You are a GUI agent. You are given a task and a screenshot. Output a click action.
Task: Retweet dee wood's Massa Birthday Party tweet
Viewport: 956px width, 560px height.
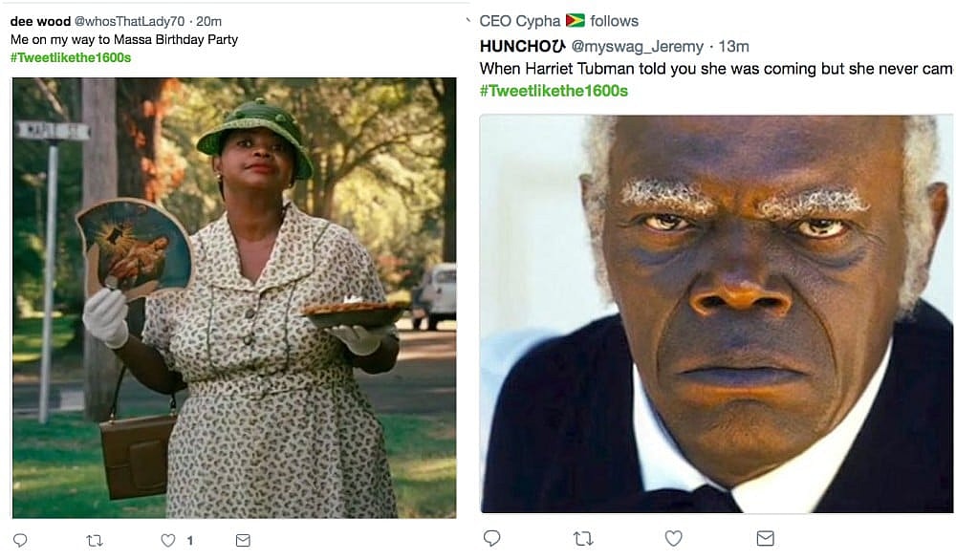pos(94,541)
